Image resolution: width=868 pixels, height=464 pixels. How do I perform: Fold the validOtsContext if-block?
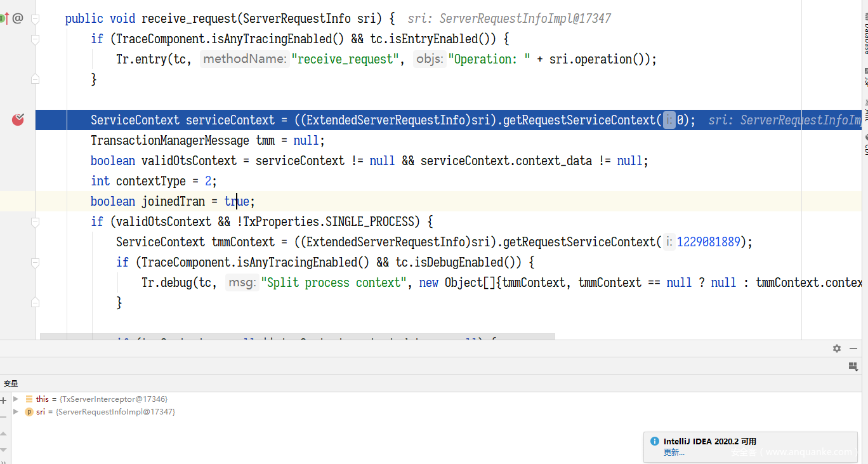click(36, 222)
